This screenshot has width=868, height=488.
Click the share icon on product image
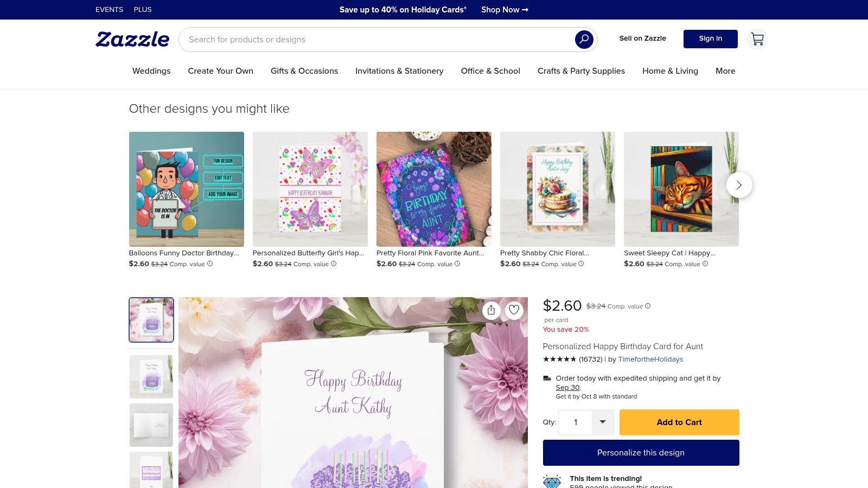coord(491,310)
